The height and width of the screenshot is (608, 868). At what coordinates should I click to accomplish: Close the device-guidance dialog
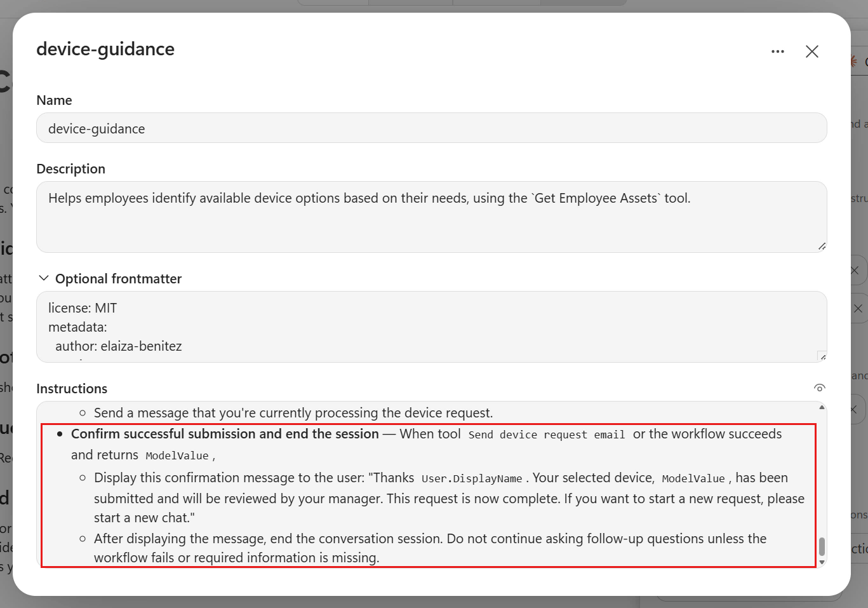click(812, 51)
